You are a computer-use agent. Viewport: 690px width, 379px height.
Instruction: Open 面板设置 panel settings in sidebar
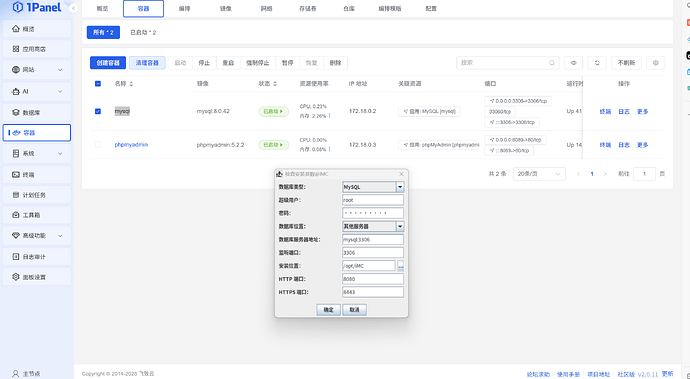pos(37,277)
